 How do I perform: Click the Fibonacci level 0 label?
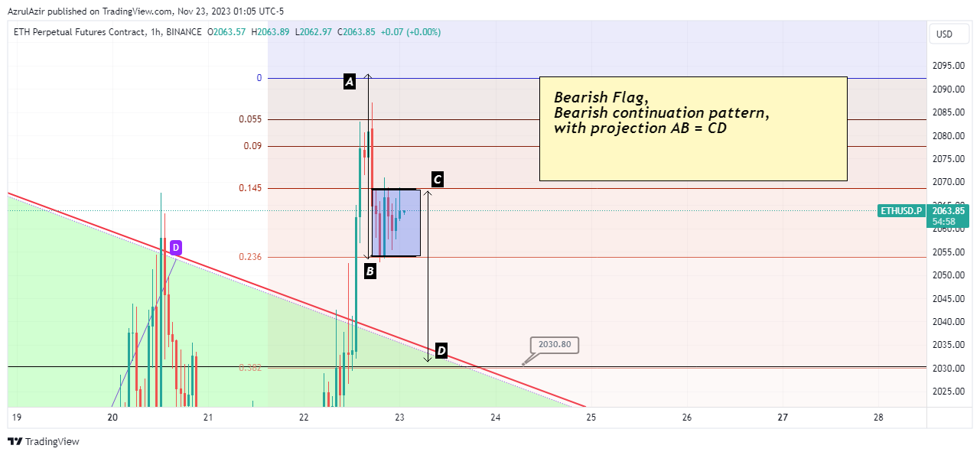259,78
